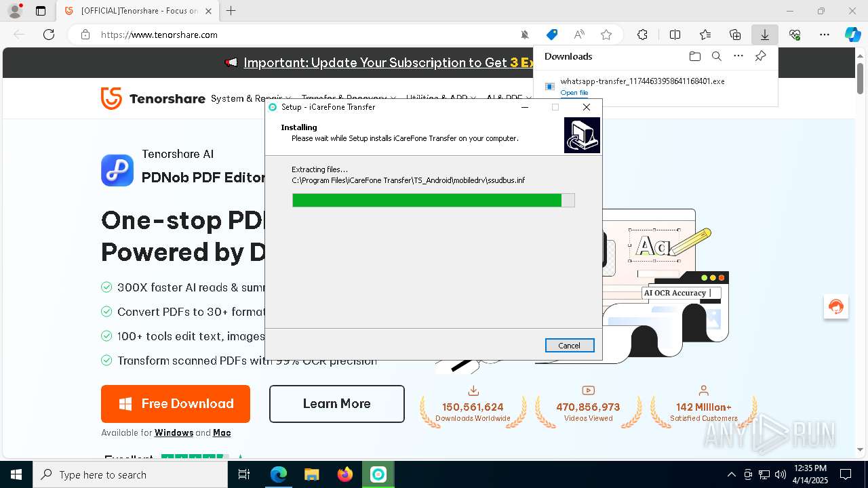This screenshot has height=488, width=868.
Task: Open File Explorer from the taskbar
Action: click(x=312, y=474)
